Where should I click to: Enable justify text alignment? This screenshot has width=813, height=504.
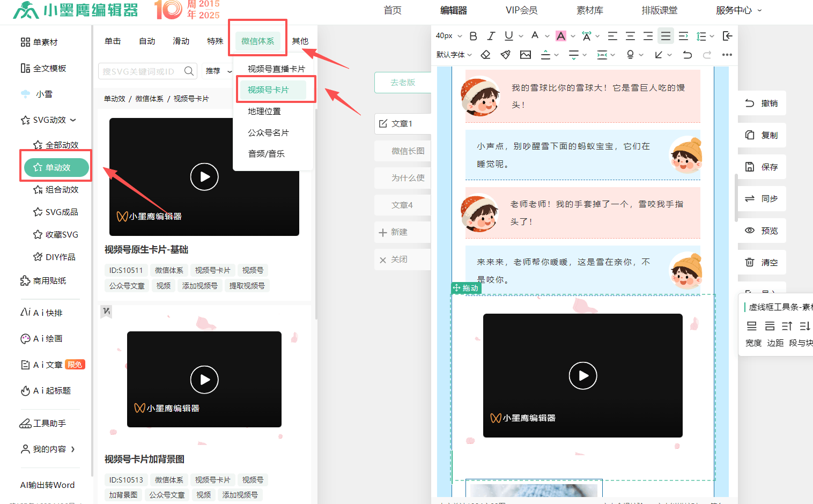[x=666, y=36]
